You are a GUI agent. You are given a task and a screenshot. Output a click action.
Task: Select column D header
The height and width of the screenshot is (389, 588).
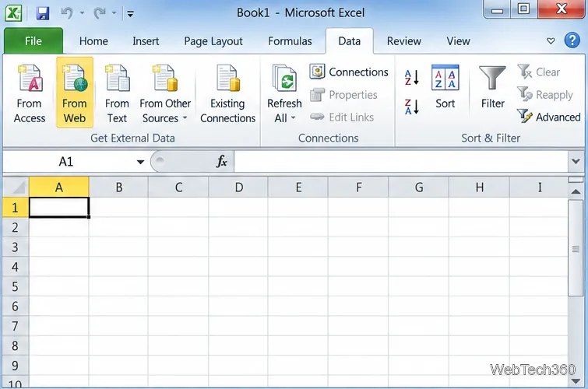coord(238,187)
